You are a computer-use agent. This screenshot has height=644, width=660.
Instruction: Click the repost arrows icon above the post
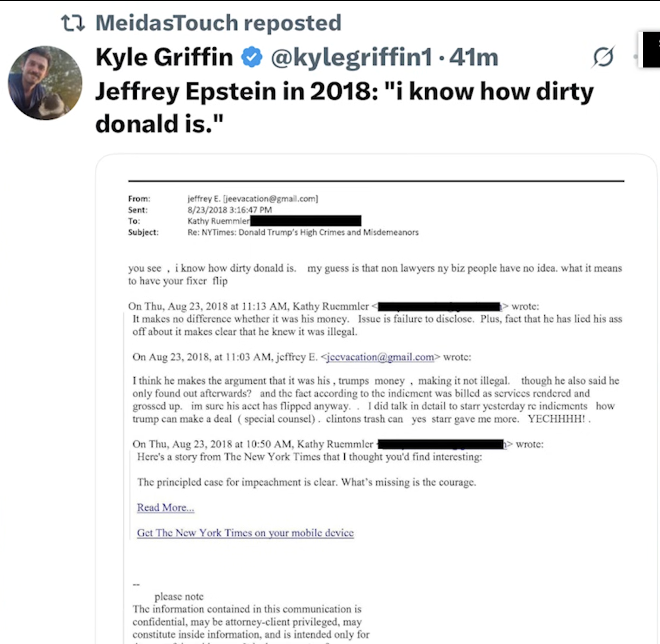[x=73, y=23]
